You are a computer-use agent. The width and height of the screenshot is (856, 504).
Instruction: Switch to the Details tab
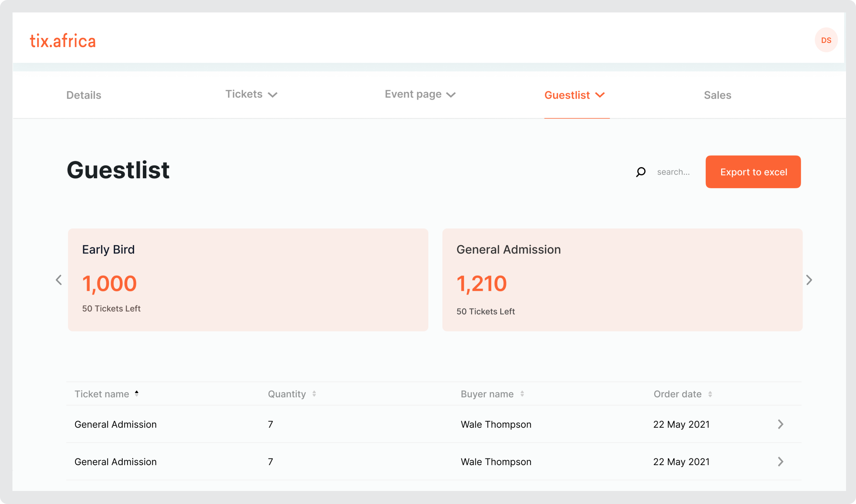point(84,95)
